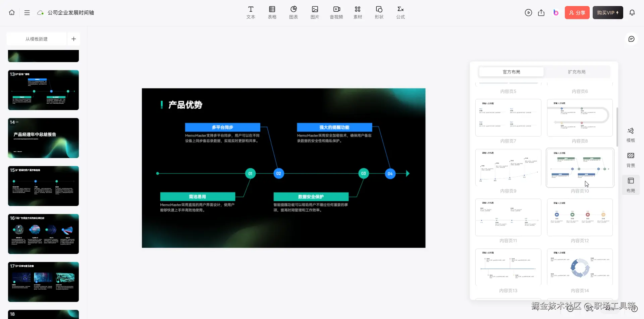Viewport: 644px width, 319px height.
Task: Insert a text box with 文本 tool
Action: [251, 12]
